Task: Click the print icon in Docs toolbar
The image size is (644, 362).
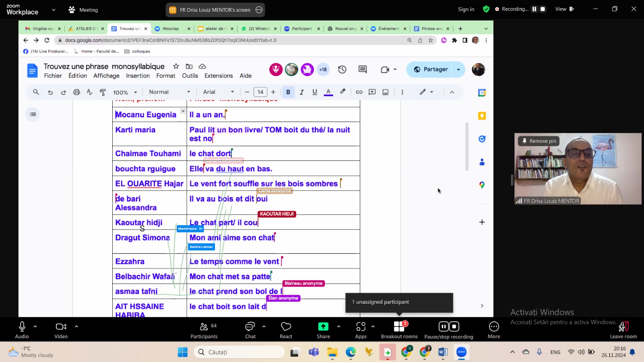Action: [76, 92]
